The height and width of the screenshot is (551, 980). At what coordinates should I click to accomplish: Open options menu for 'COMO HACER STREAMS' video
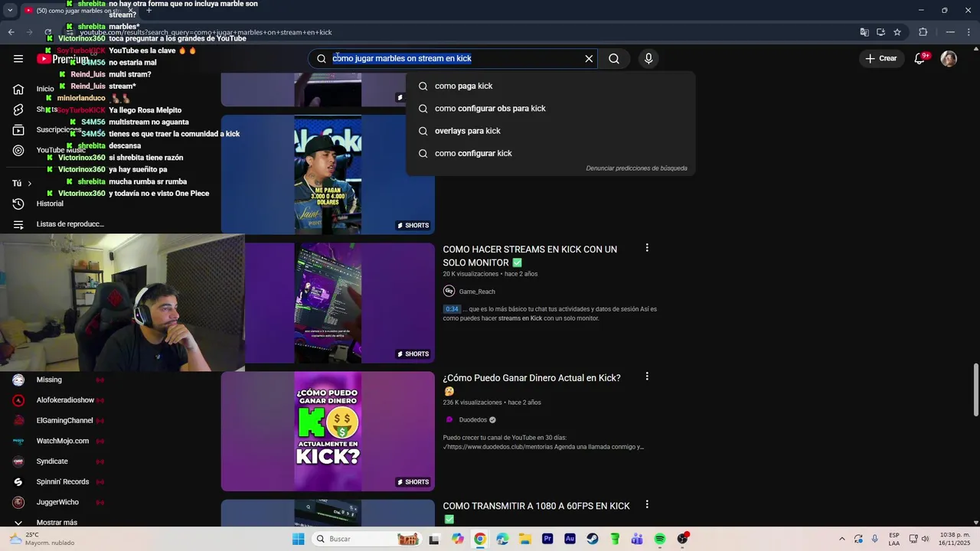pyautogui.click(x=647, y=248)
